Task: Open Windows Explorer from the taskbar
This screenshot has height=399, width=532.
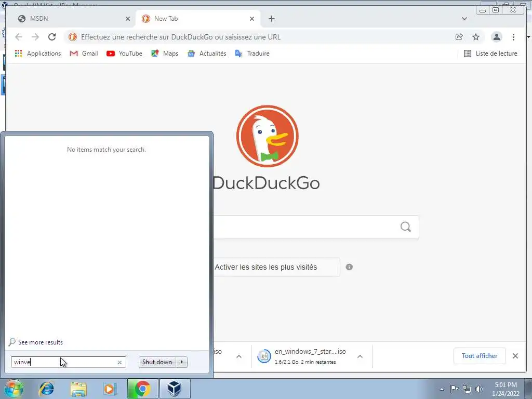Action: [78, 389]
